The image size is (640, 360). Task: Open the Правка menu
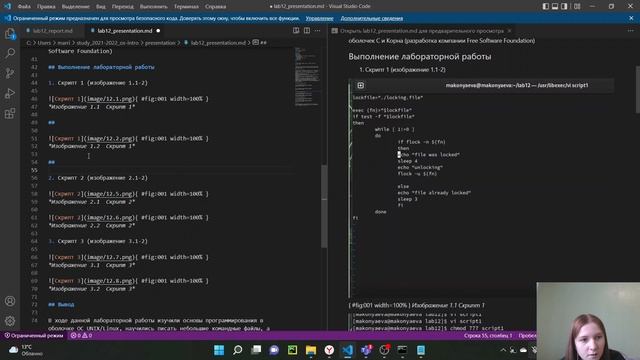click(46, 7)
